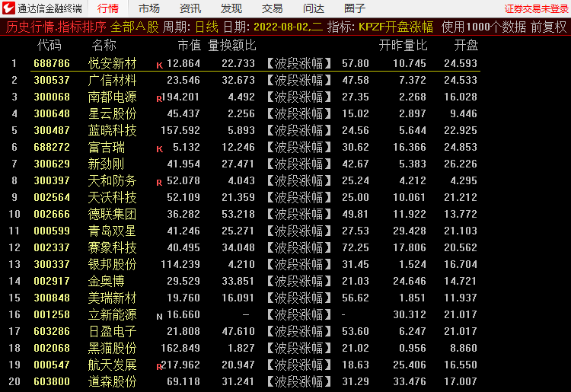This screenshot has height=392, width=571.
Task: Click 波段涨幅 label in 悦安新材 row
Action: 299,63
